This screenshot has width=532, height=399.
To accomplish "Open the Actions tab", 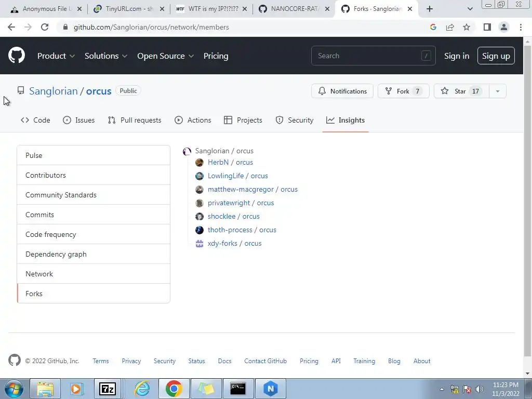I will [x=193, y=120].
